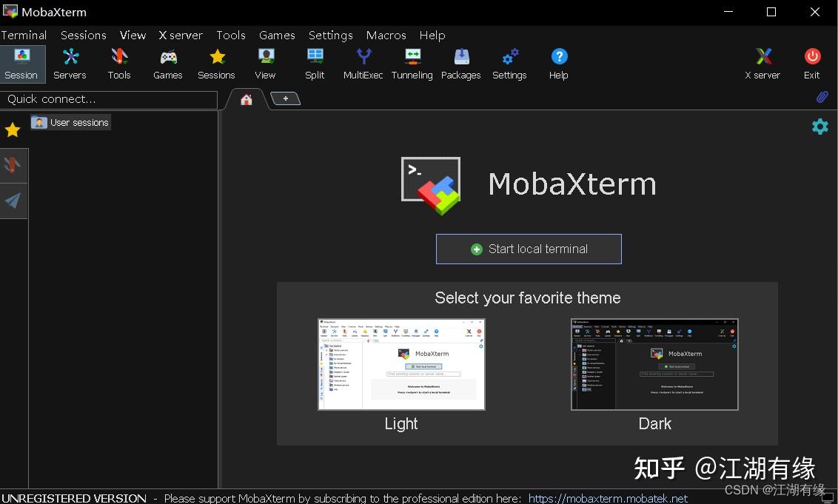Switch to the home tab
This screenshot has width=838, height=504.
tap(246, 98)
